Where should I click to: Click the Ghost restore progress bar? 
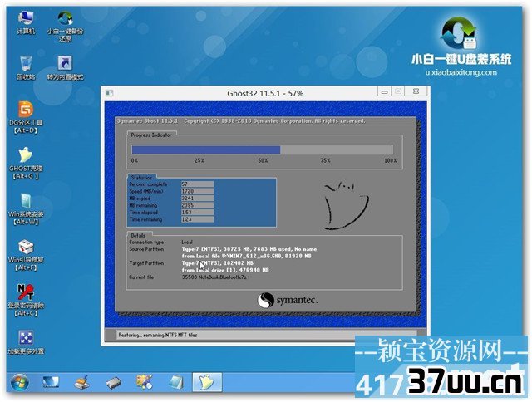(x=262, y=150)
